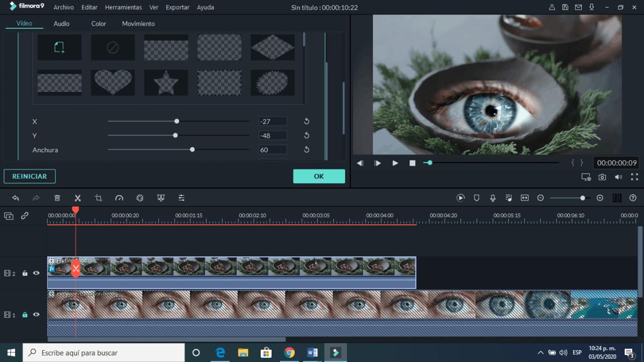The image size is (644, 362).
Task: Select the crop tool icon
Action: pos(98,198)
